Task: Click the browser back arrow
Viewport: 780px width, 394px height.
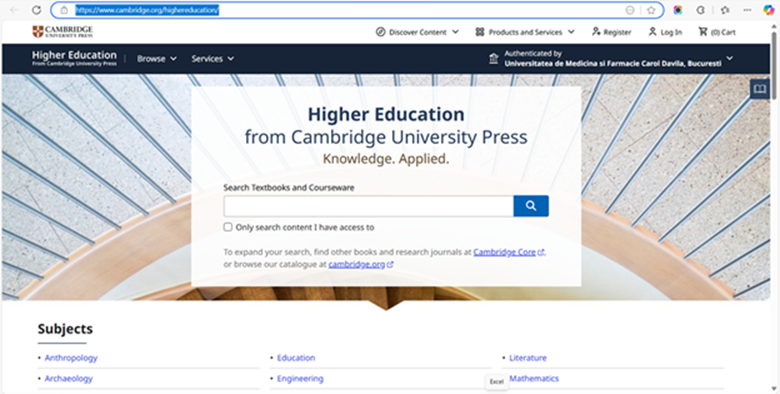Action: (x=14, y=10)
